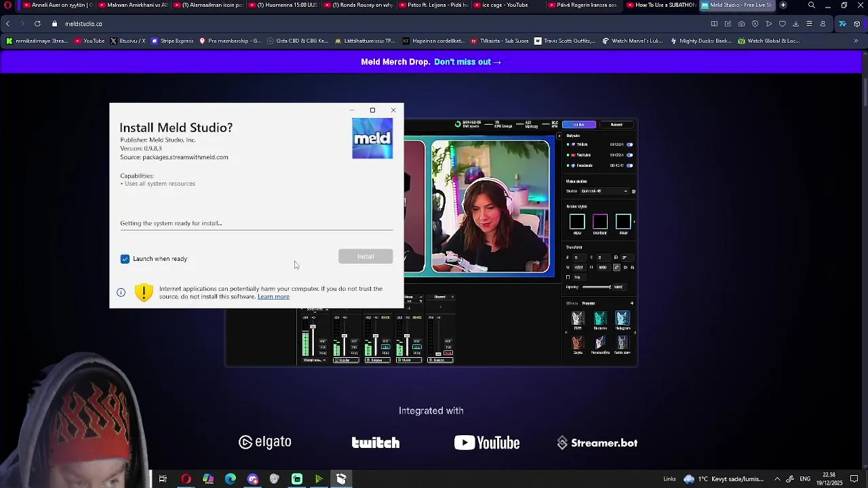Take a snapshot with the camera icon
The width and height of the screenshot is (868, 488).
tap(741, 24)
